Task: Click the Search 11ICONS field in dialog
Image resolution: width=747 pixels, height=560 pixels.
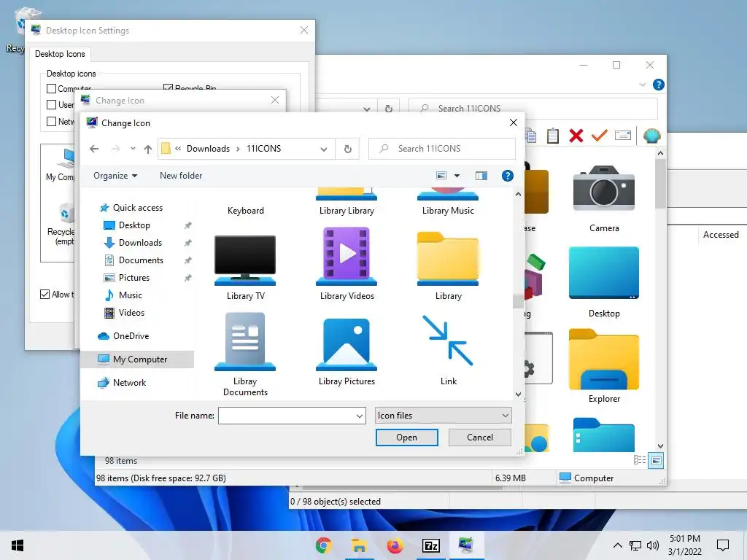Action: click(442, 149)
